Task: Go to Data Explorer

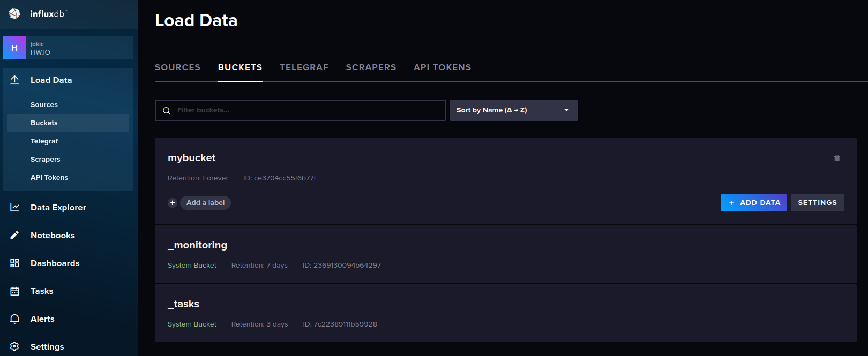Action: point(58,208)
